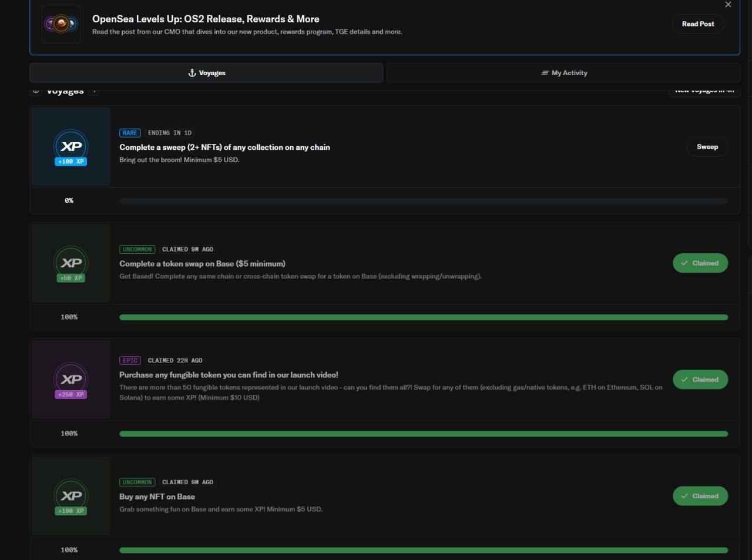Click the progress bar under Buy any NFT on Base
The height and width of the screenshot is (560, 752).
point(424,550)
